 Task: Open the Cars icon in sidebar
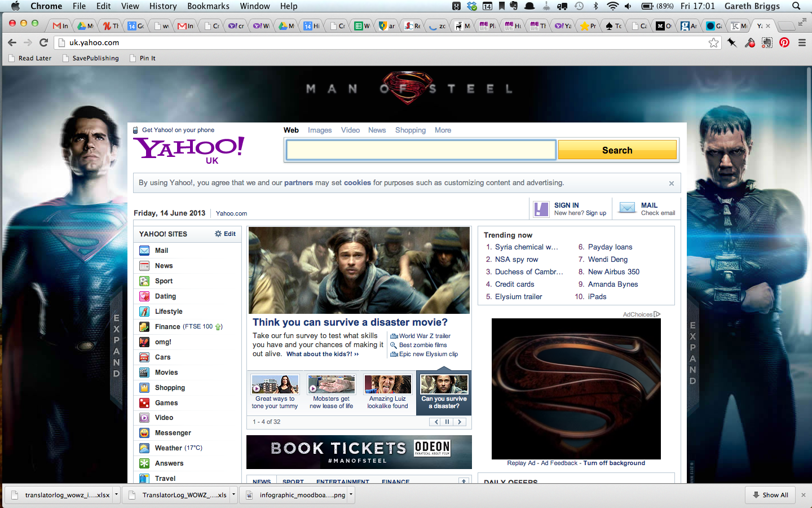(144, 357)
